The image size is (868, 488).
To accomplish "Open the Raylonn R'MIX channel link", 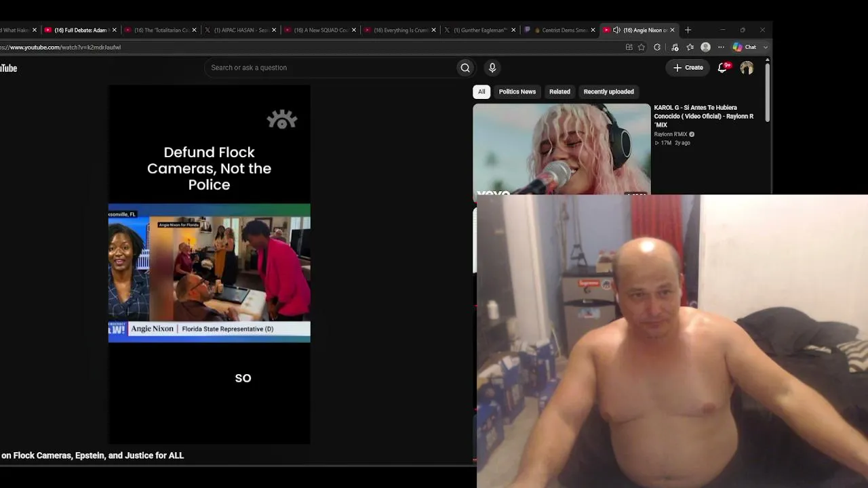I will click(671, 134).
